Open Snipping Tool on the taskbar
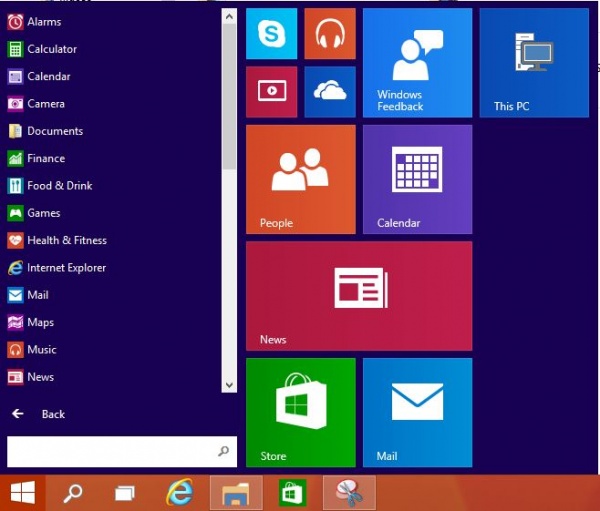600x511 pixels. 349,493
